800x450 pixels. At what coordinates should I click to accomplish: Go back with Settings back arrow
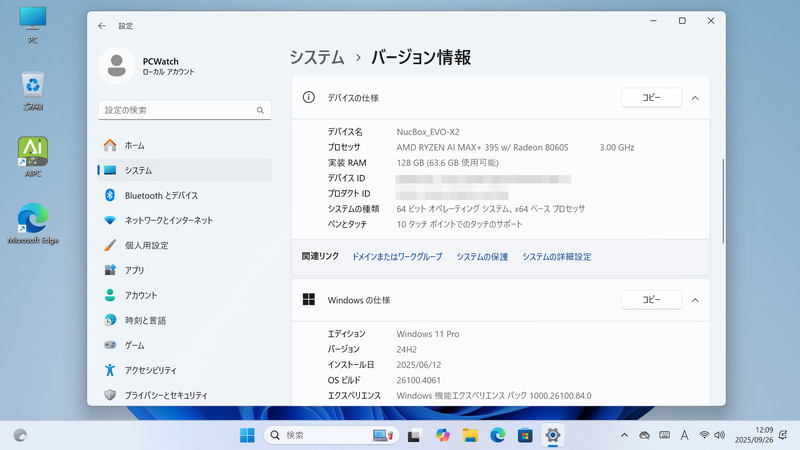pyautogui.click(x=102, y=26)
